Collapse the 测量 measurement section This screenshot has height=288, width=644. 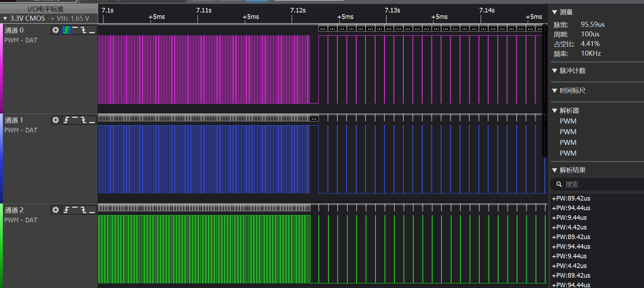(554, 12)
